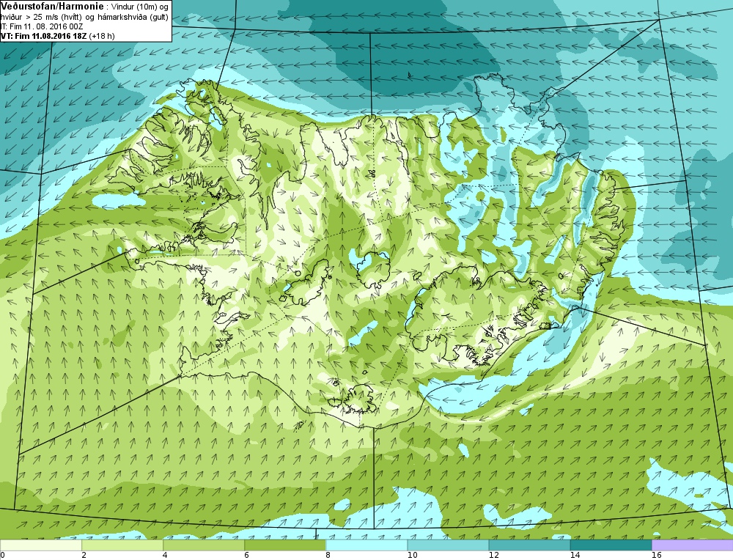Image resolution: width=733 pixels, height=560 pixels.
Task: Click the legend label '10'
Action: point(412,556)
